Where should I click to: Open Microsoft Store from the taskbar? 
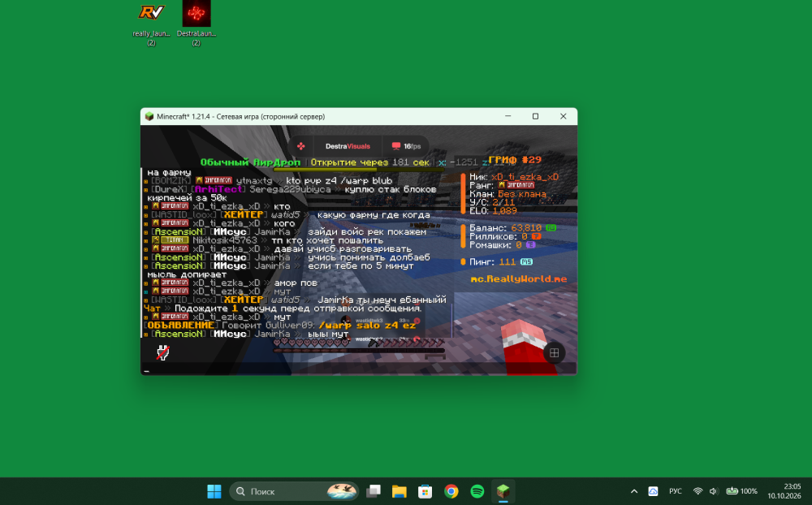coord(425,491)
